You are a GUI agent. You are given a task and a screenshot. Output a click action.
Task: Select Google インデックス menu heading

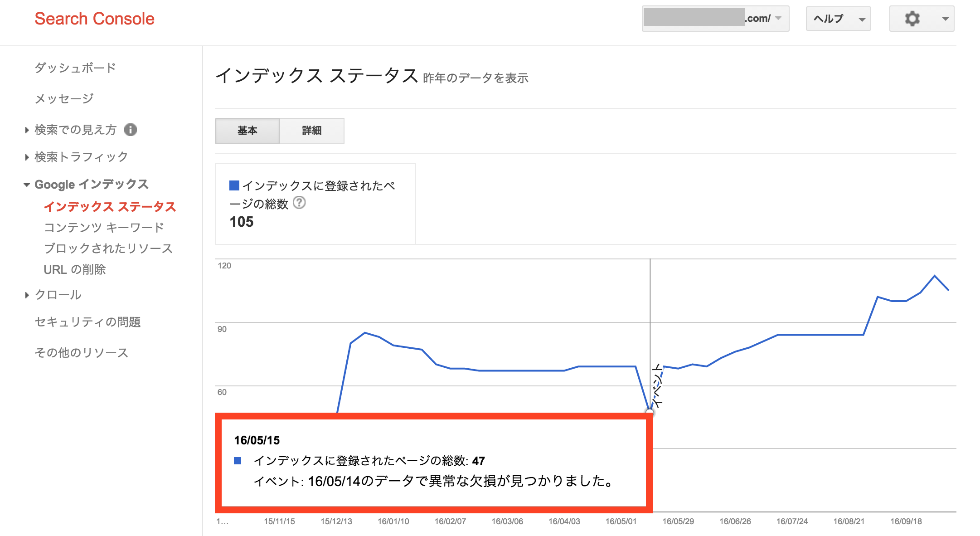click(x=92, y=184)
